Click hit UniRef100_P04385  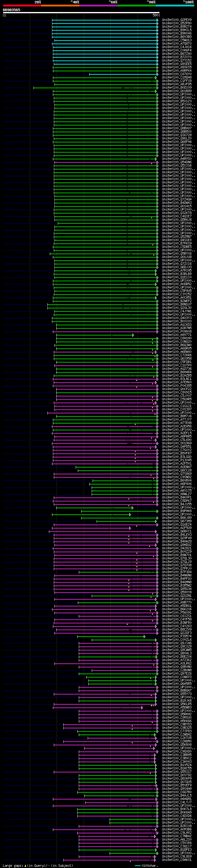pyautogui.click(x=177, y=386)
